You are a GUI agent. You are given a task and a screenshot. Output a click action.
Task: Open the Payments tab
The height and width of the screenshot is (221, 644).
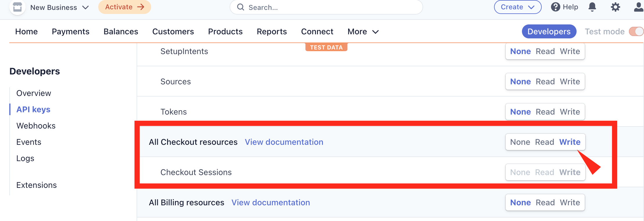pyautogui.click(x=71, y=31)
